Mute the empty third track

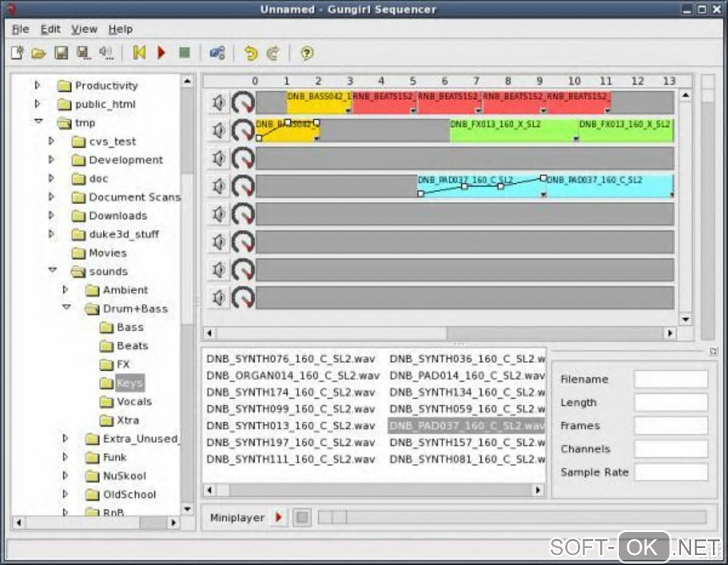pos(218,158)
